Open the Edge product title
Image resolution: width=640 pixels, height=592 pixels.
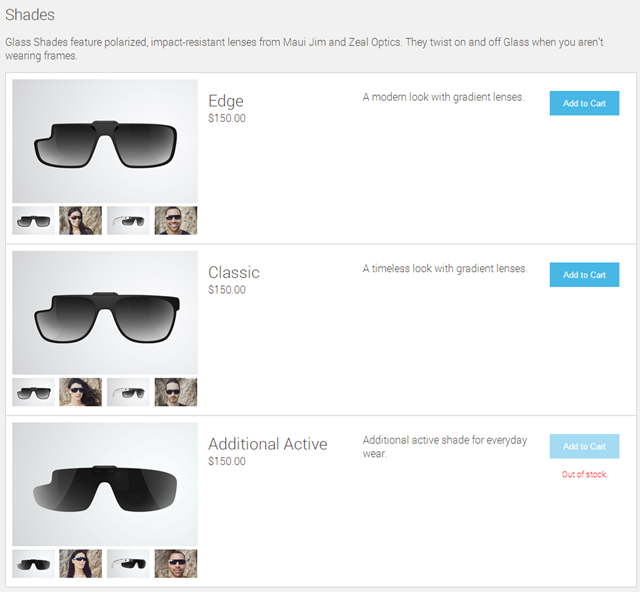(226, 101)
